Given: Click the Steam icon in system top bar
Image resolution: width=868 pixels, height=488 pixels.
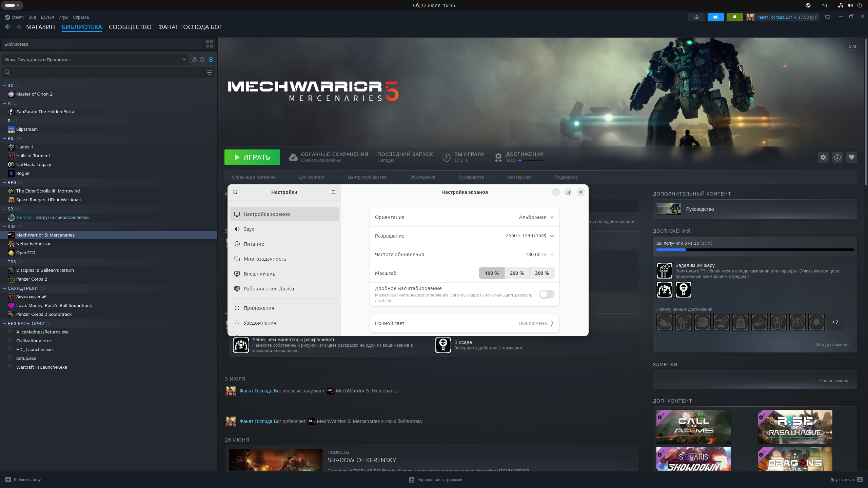Looking at the screenshot, I should point(808,5).
